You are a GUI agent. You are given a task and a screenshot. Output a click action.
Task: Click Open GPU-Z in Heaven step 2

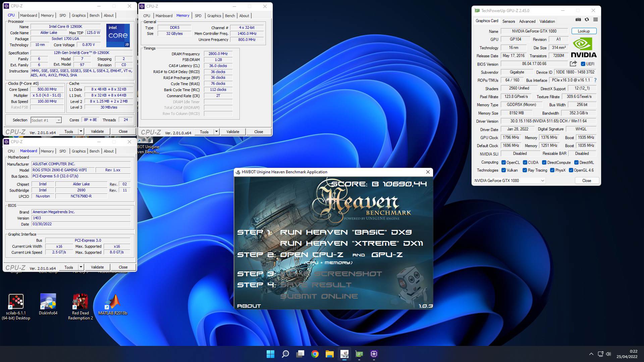[x=387, y=255]
